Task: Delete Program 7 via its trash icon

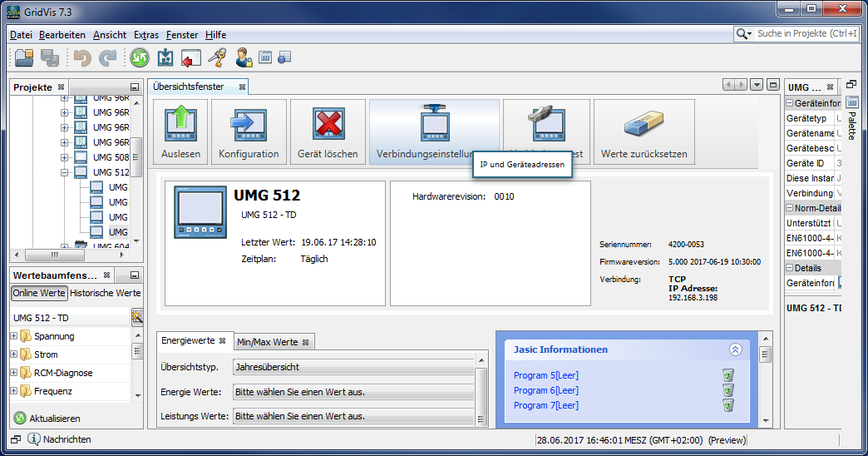Action: [x=728, y=405]
